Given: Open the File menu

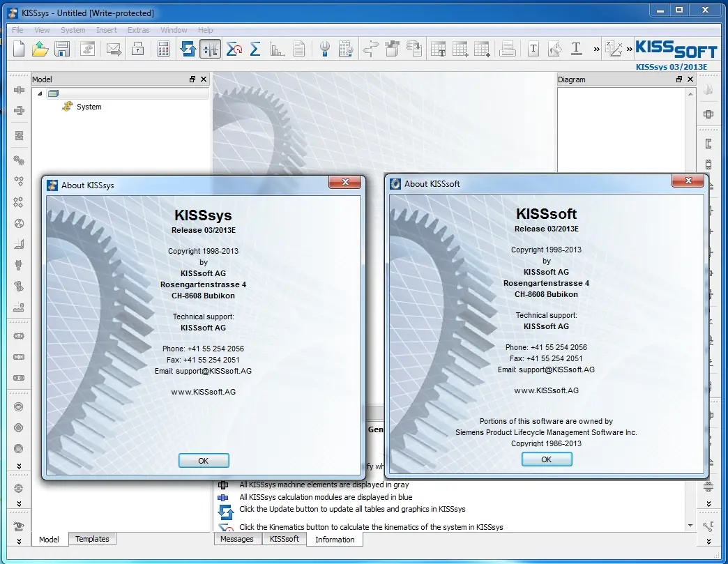Looking at the screenshot, I should pos(17,30).
